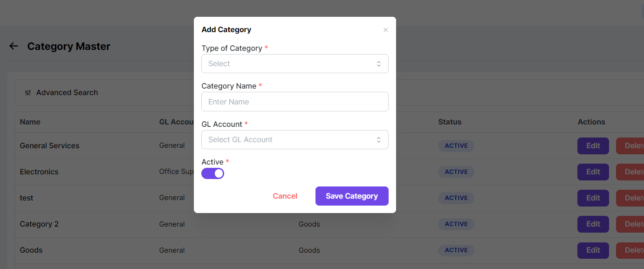Cancel adding the category

click(285, 196)
